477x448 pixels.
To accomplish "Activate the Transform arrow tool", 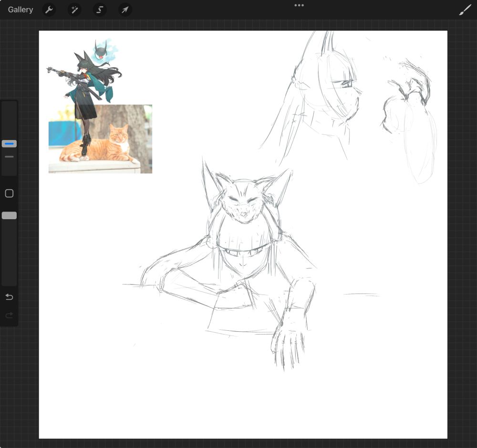I will coord(125,10).
